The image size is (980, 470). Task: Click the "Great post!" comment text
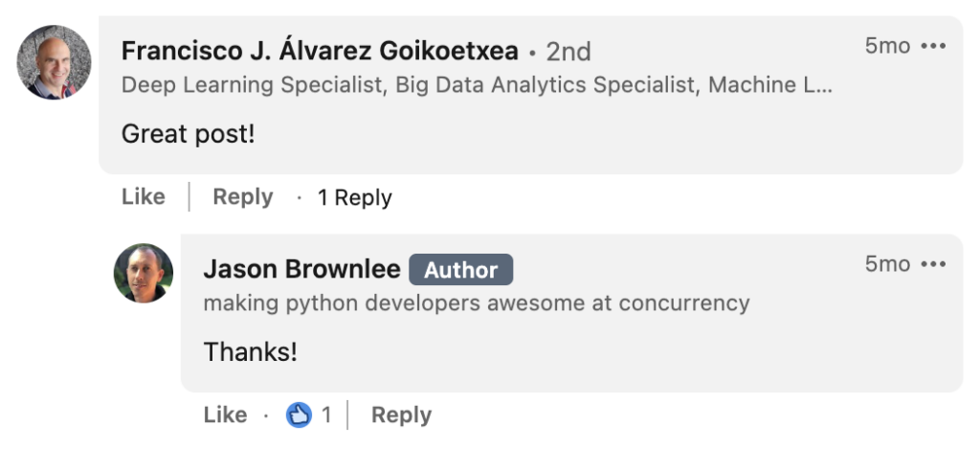click(x=189, y=134)
